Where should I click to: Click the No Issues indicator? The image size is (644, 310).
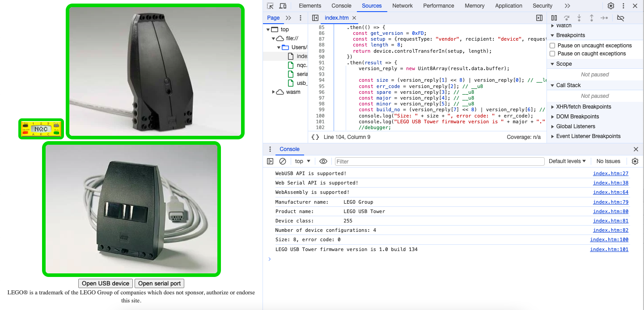pyautogui.click(x=608, y=161)
